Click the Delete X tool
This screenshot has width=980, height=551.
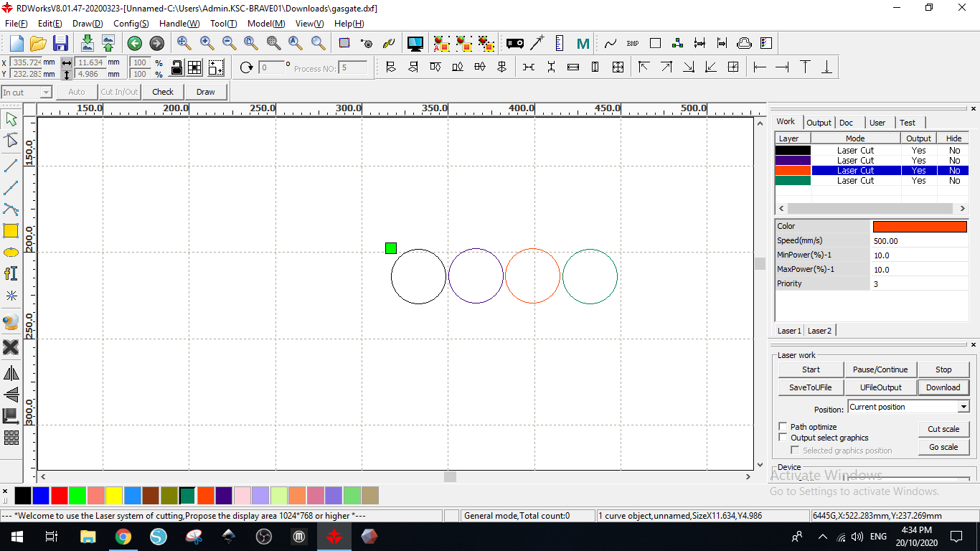[11, 347]
